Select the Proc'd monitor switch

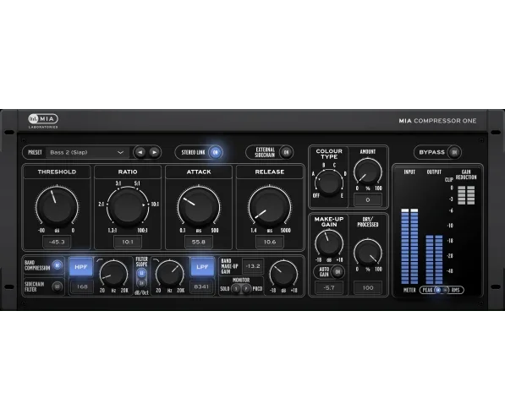[246, 289]
